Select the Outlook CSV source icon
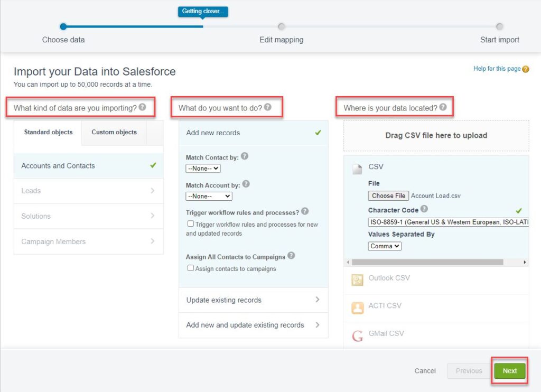Viewport: 541px width, 392px height. (357, 280)
